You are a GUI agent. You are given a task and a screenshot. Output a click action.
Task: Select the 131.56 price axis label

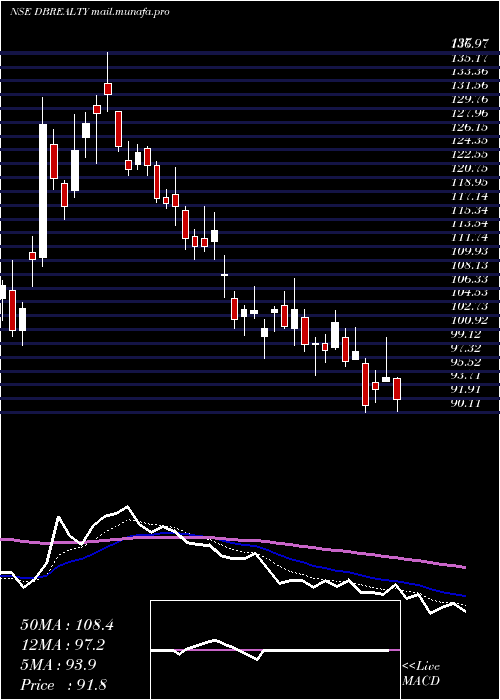[469, 85]
